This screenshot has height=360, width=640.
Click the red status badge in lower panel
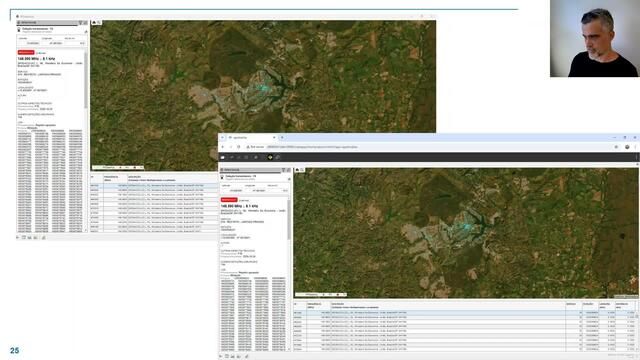[229, 200]
